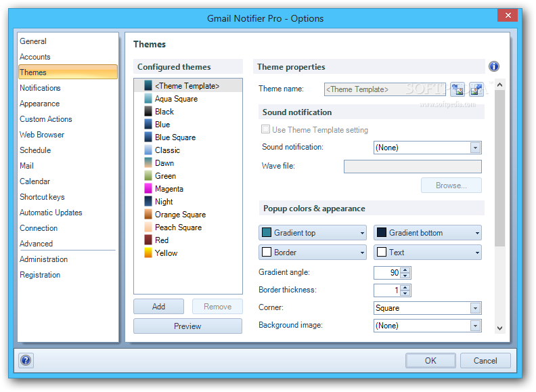536x392 pixels.
Task: Open the Shortcut keys page
Action: [42, 197]
